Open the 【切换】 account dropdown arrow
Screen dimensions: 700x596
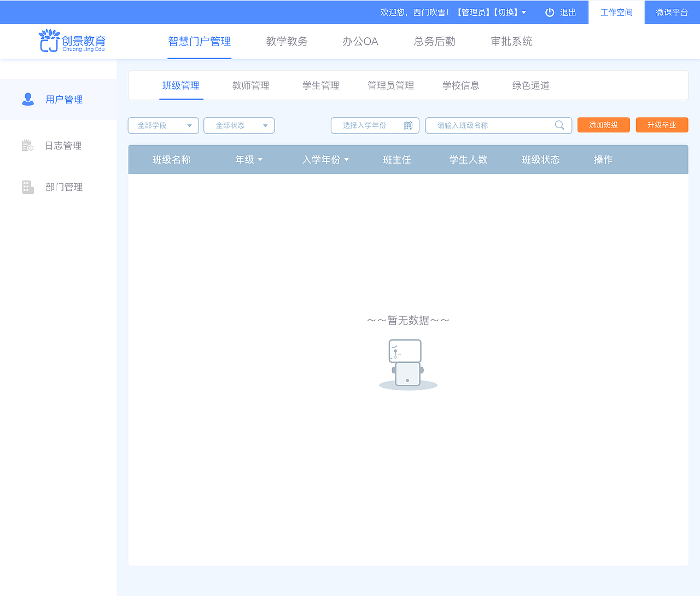click(524, 11)
